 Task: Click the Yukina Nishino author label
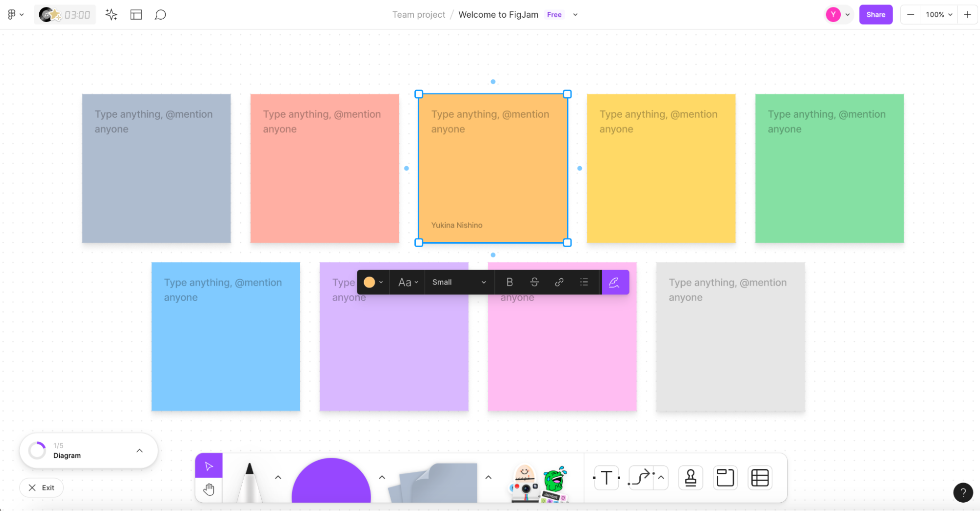[457, 225]
